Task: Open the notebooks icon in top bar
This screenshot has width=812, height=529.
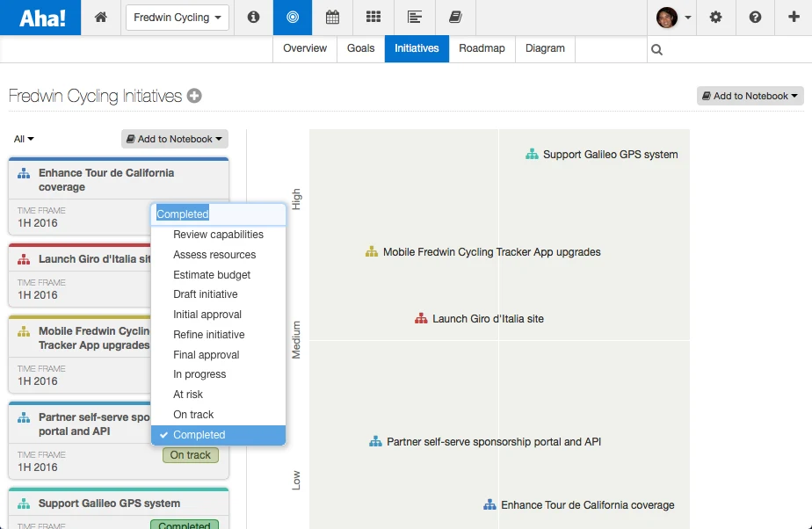Action: pyautogui.click(x=455, y=18)
